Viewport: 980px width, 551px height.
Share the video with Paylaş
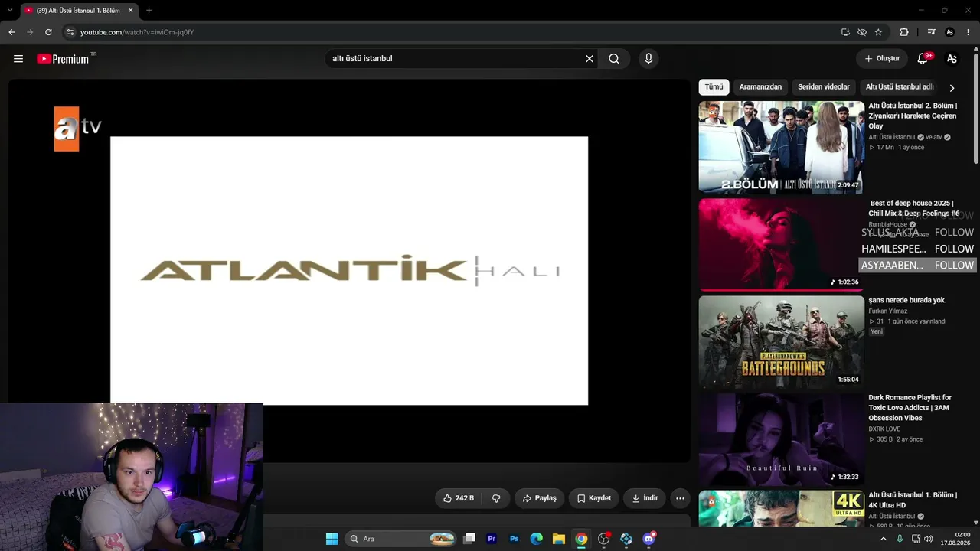540,498
